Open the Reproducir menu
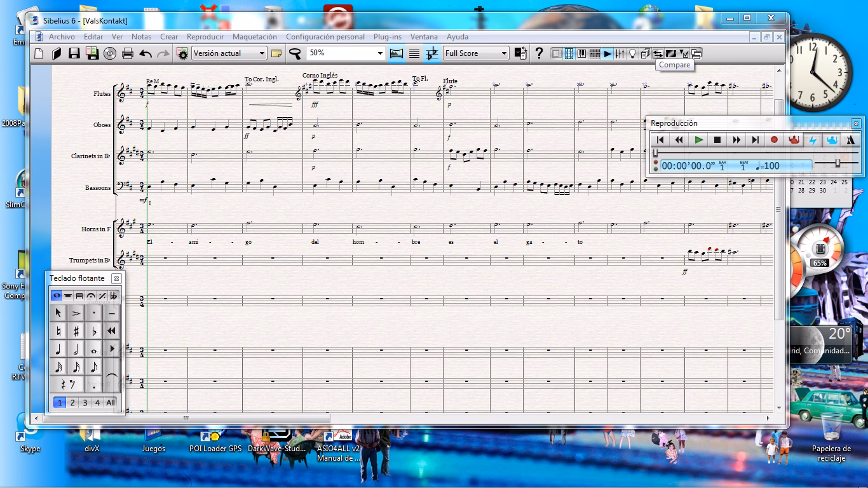 (x=205, y=37)
